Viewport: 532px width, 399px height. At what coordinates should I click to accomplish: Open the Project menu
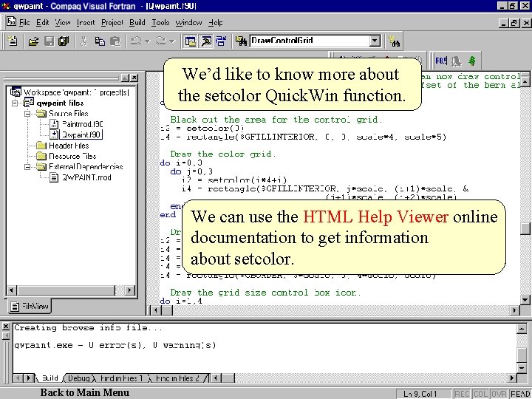(x=112, y=22)
